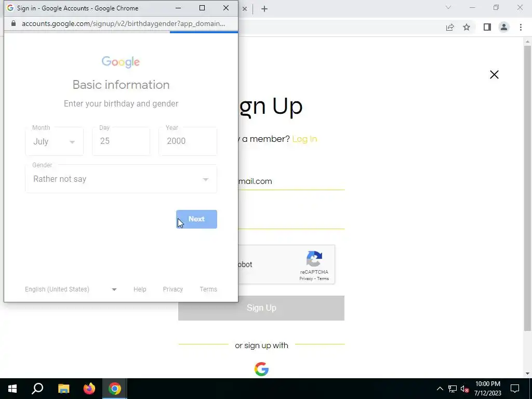The image size is (532, 399).
Task: Click the scroll up arrow of page scrollbar
Action: click(x=527, y=42)
